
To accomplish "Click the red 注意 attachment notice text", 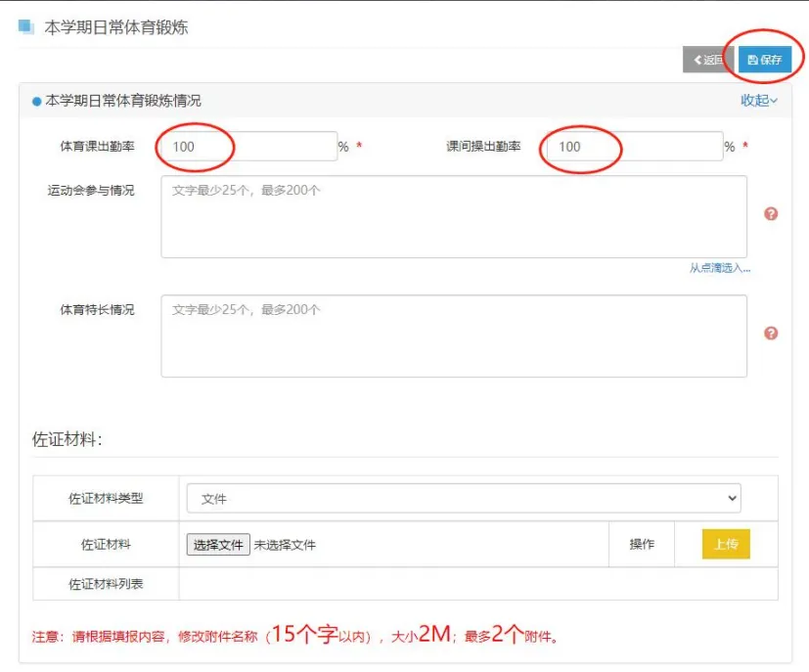I will pyautogui.click(x=293, y=636).
